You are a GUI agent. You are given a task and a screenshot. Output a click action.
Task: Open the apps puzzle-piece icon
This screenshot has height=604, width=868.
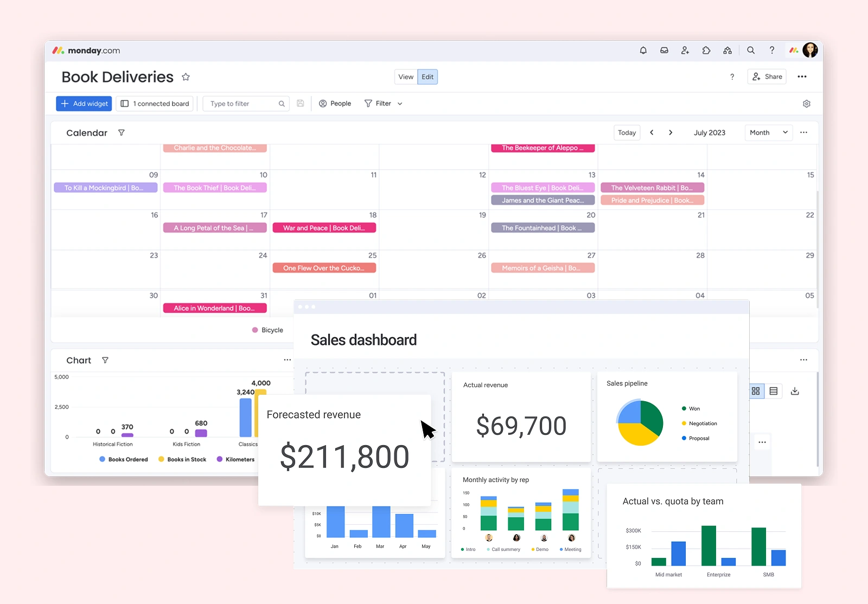click(x=706, y=50)
